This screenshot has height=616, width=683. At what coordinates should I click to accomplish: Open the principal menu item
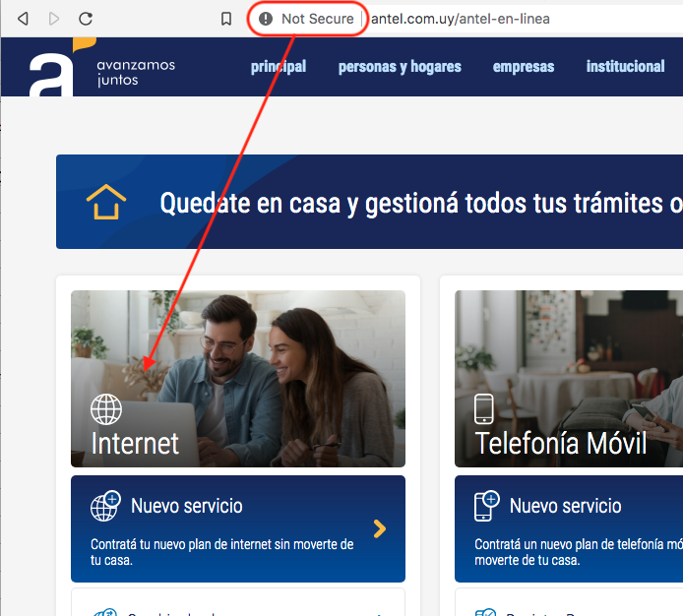pos(279,67)
